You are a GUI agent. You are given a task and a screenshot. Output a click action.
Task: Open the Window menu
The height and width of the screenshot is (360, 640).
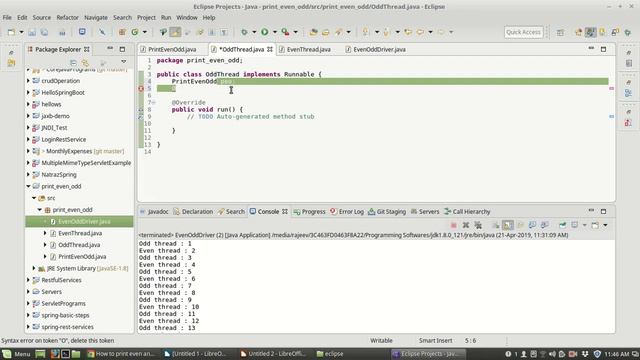pos(187,18)
